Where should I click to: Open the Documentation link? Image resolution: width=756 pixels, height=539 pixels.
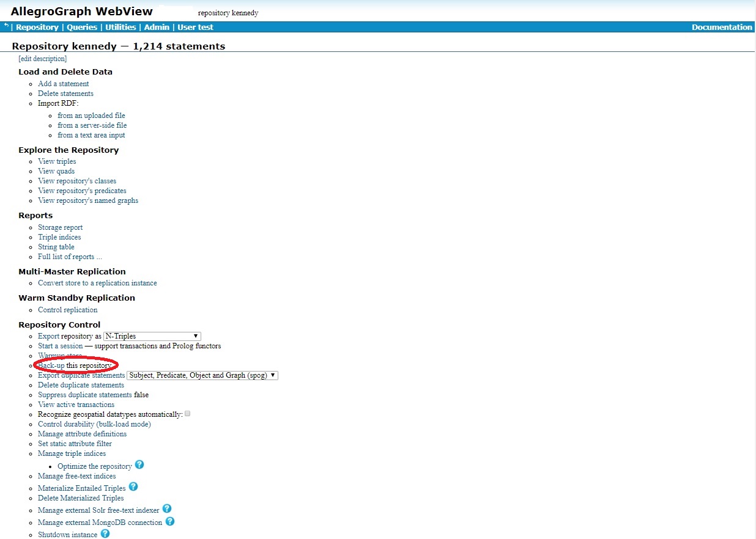[722, 27]
